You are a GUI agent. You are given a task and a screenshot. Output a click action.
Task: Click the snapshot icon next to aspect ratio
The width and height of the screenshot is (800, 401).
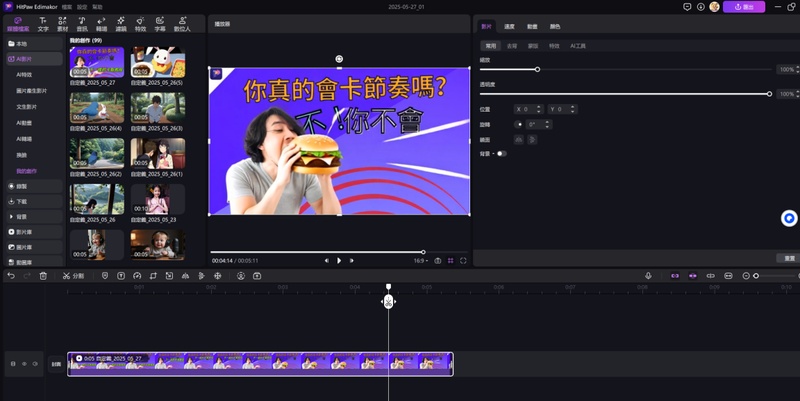438,261
